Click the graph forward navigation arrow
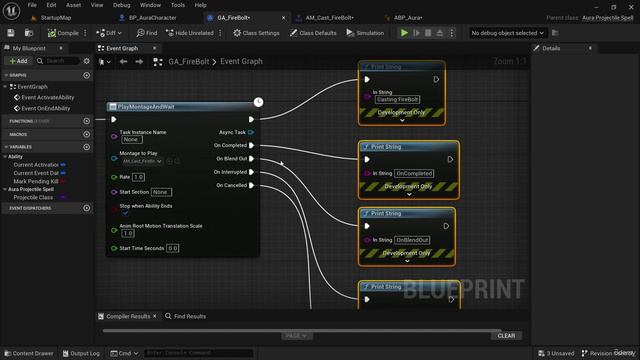Viewport: 640px width, 360px height. 139,62
